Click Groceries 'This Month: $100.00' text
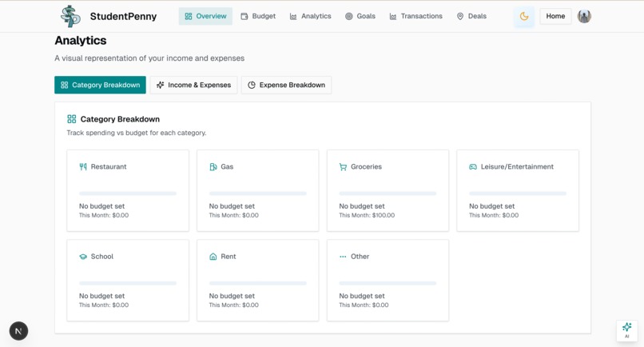Viewport: 644px width, 347px height. [367, 215]
